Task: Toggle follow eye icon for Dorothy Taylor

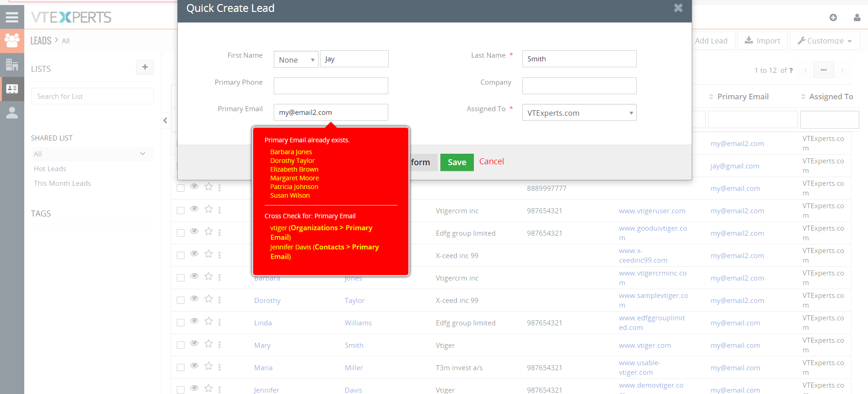Action: tap(194, 298)
